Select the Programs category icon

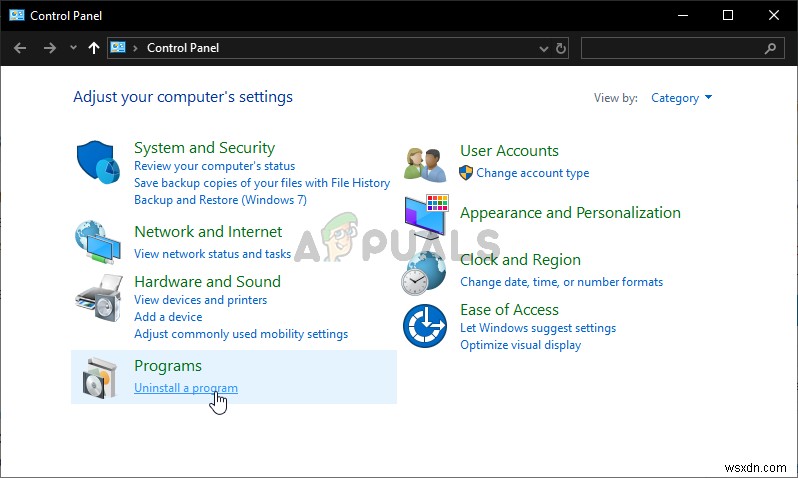coord(97,377)
